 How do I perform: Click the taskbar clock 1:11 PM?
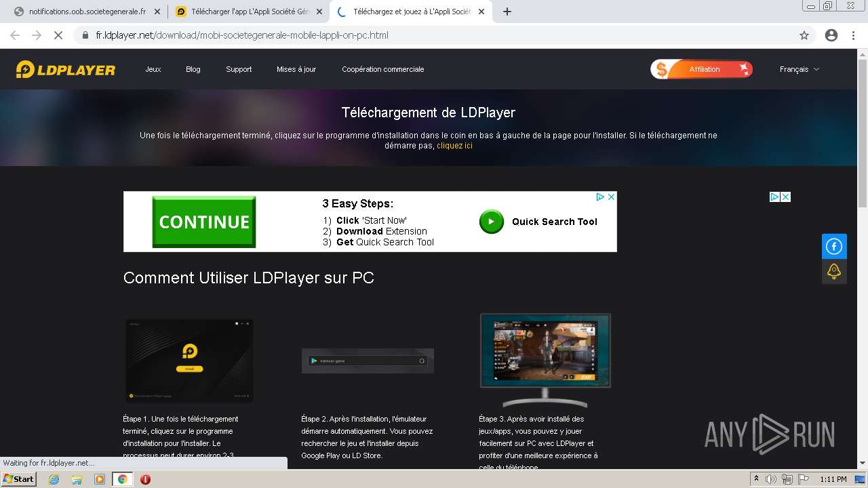(833, 479)
